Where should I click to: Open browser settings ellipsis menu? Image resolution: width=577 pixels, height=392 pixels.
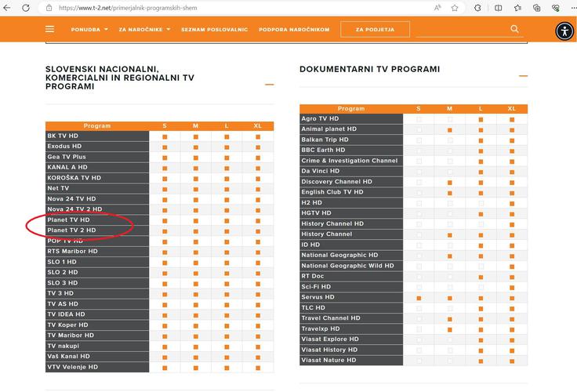pyautogui.click(x=572, y=8)
